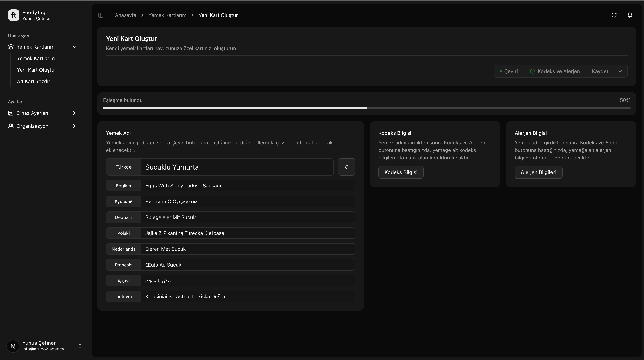
Task: Click the FoodyTag logo icon
Action: tap(14, 15)
